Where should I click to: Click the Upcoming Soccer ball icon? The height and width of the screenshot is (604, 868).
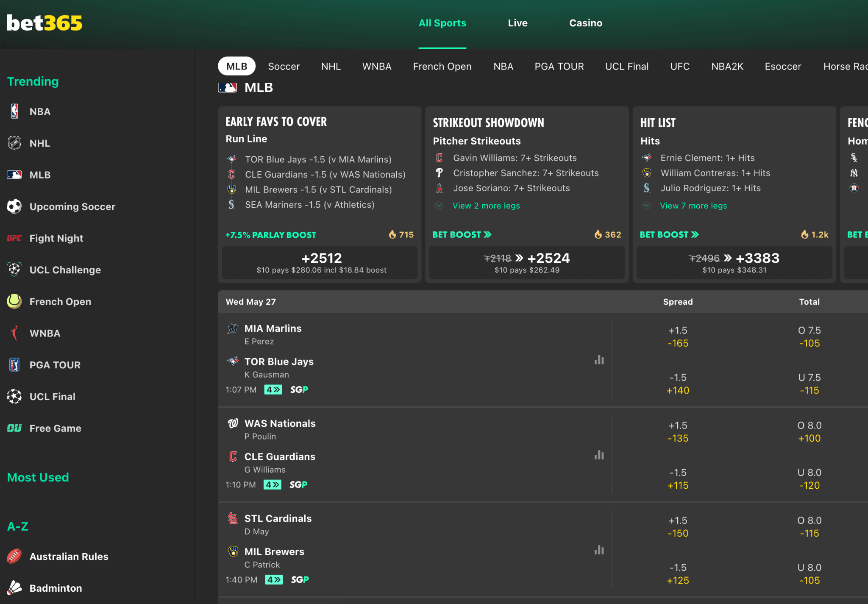tap(14, 206)
